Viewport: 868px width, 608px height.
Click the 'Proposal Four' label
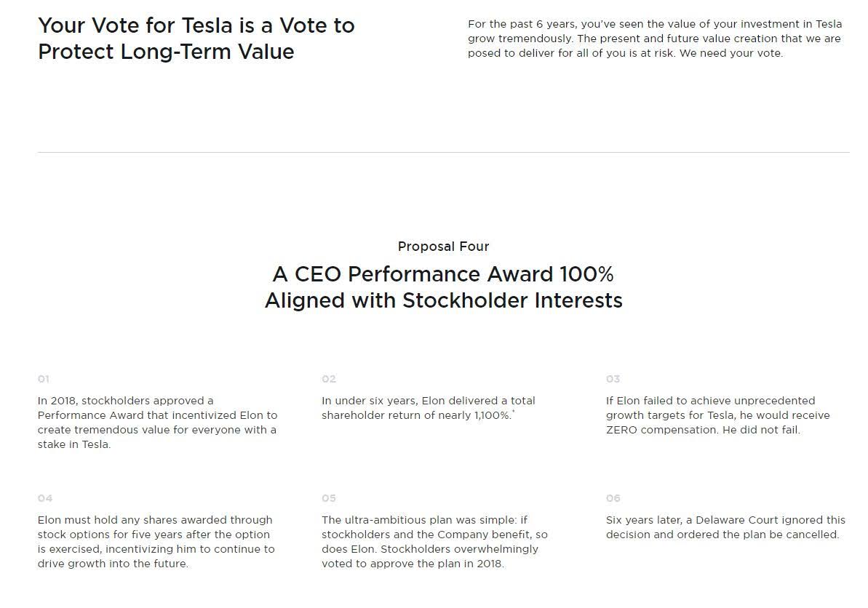click(x=443, y=247)
